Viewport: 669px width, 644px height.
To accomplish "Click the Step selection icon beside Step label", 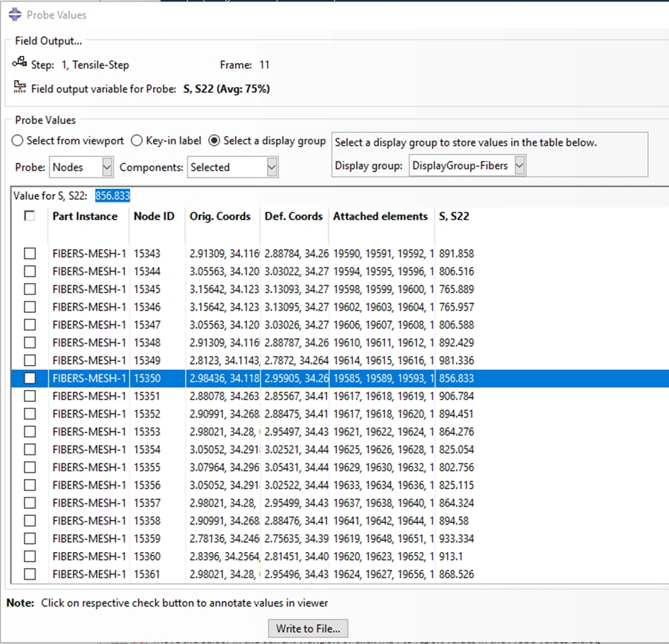I will point(19,63).
